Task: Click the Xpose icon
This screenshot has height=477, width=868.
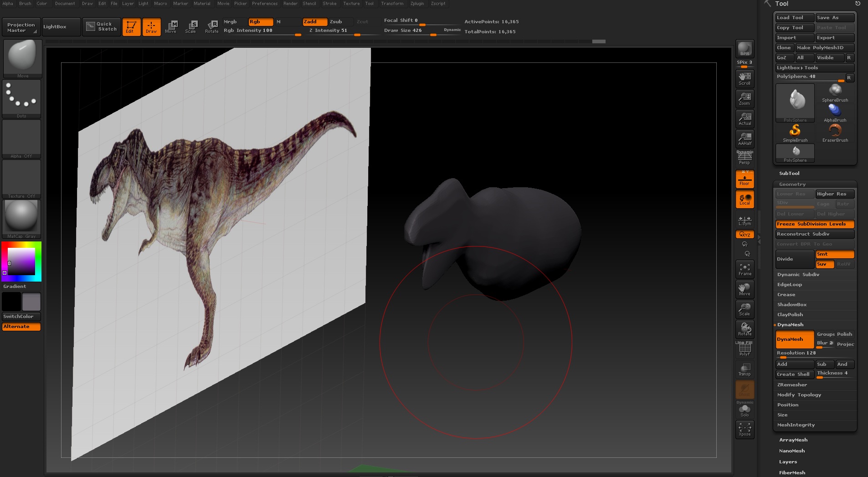Action: 745,429
